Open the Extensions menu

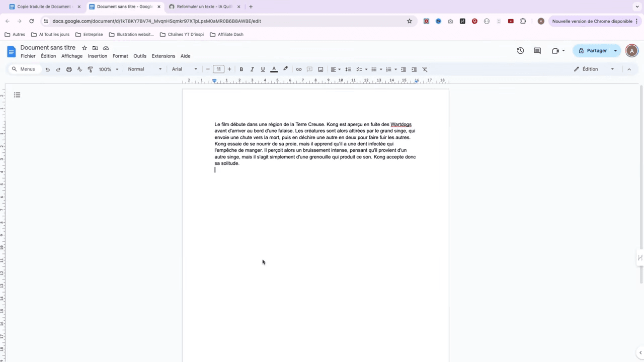click(x=164, y=56)
